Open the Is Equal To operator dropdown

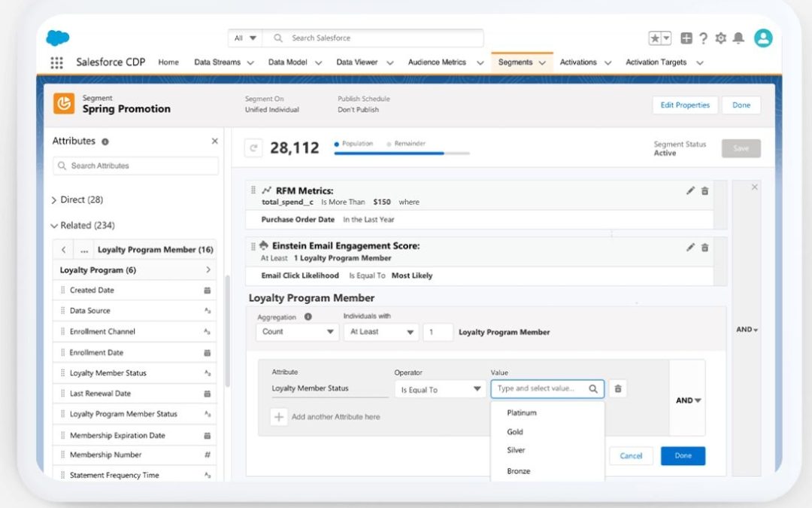coord(440,389)
